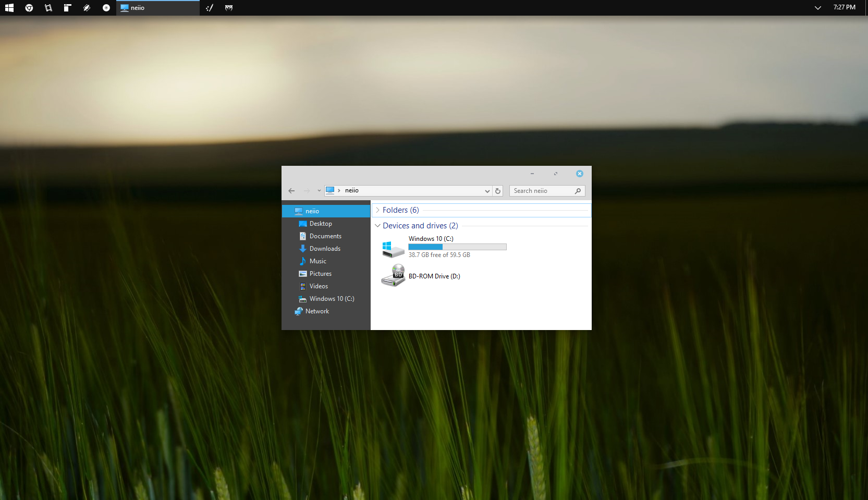Select neiio at the top of navigation pane
The height and width of the screenshot is (500, 868).
coord(312,211)
